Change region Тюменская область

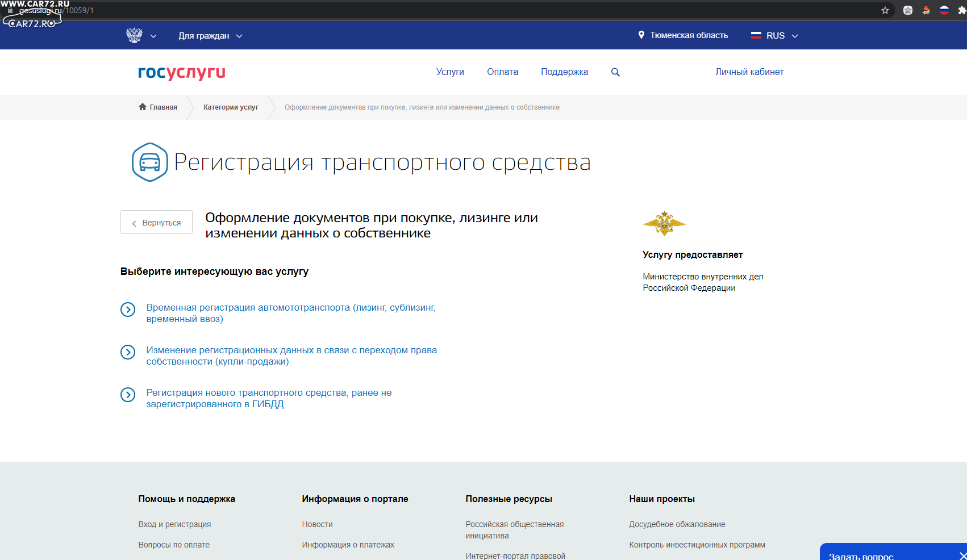[x=689, y=35]
